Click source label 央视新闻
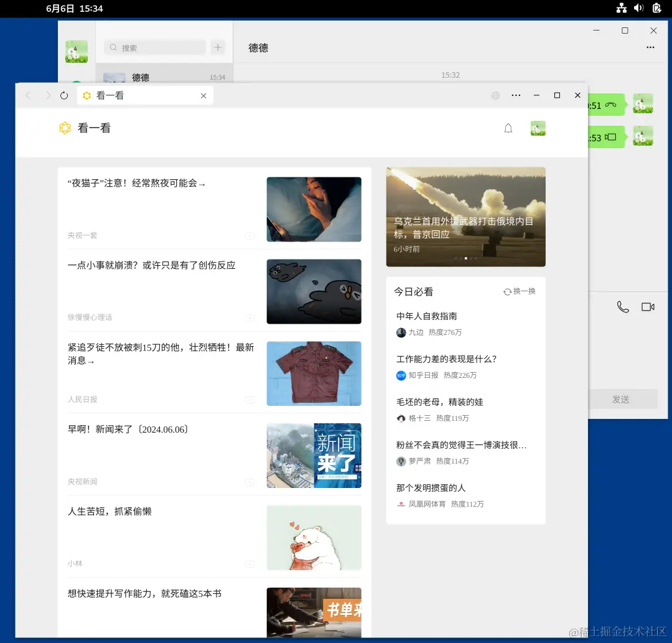672x643 pixels. tap(82, 482)
